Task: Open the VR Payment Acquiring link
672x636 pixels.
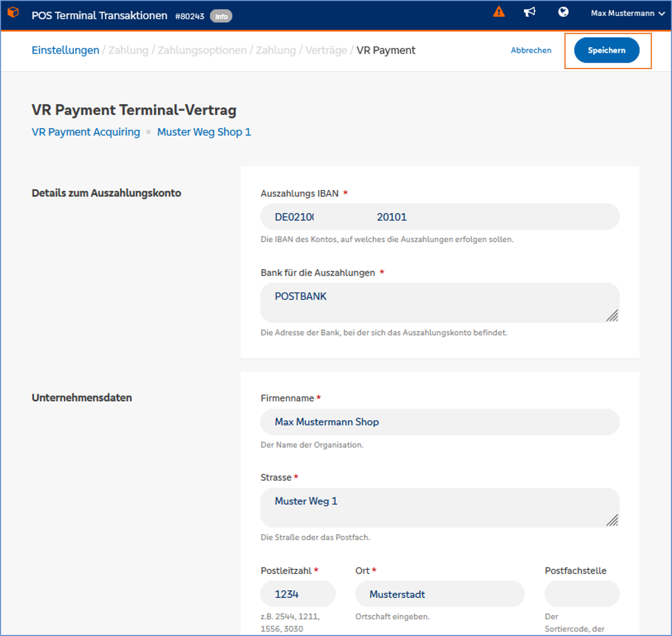Action: click(86, 132)
